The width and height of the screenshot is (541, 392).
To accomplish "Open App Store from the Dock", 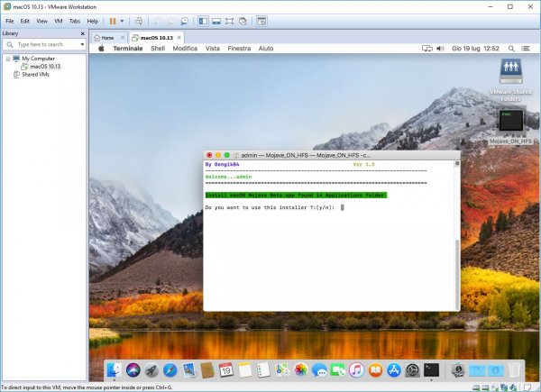I will click(394, 370).
